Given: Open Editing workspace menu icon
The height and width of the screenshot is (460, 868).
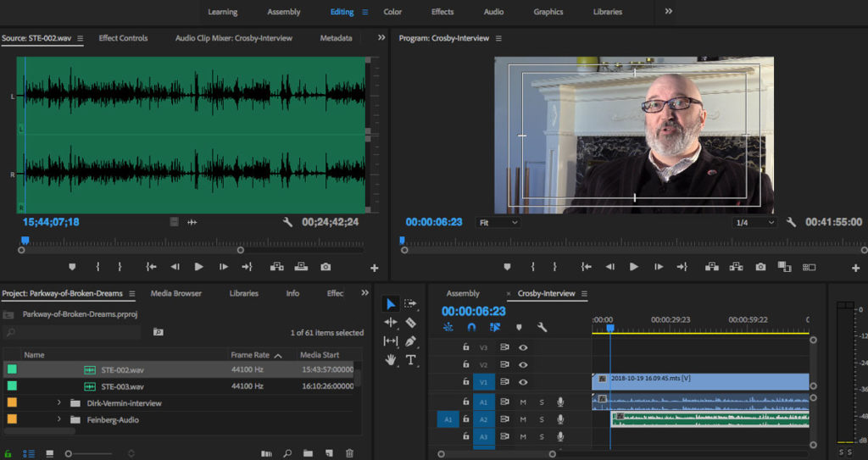Looking at the screenshot, I should point(364,12).
